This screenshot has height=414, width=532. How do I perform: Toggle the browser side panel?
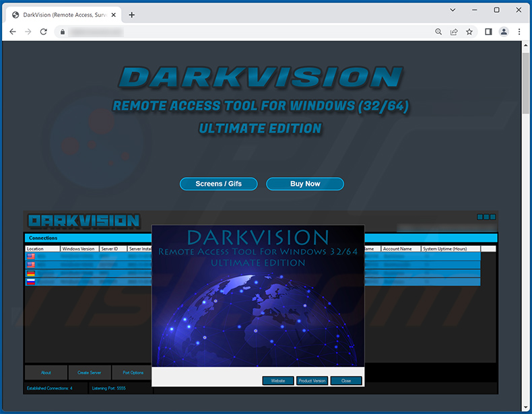click(488, 32)
